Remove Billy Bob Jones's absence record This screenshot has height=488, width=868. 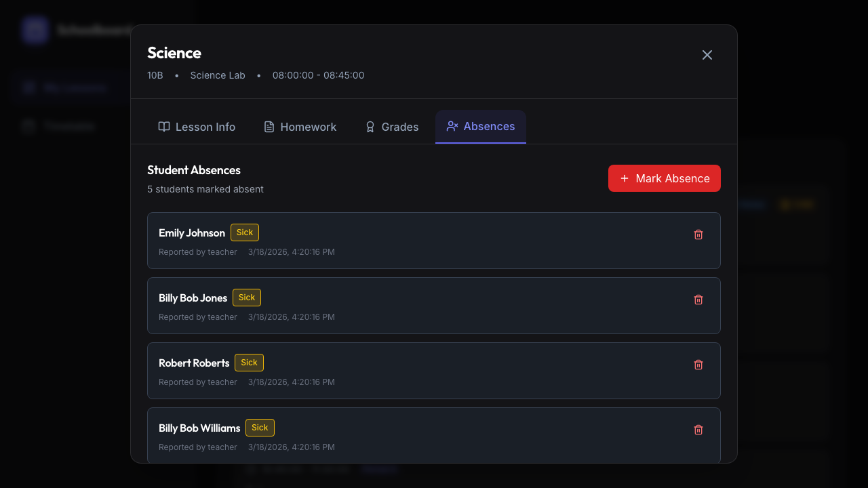click(698, 300)
